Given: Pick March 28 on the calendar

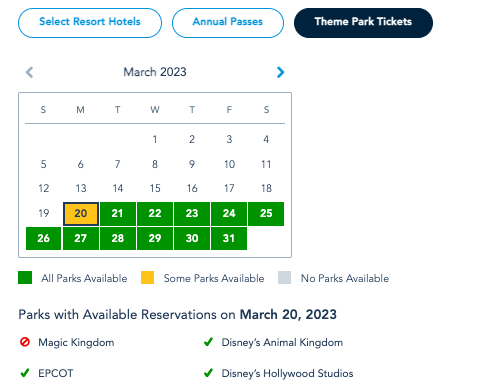Looking at the screenshot, I should (118, 238).
